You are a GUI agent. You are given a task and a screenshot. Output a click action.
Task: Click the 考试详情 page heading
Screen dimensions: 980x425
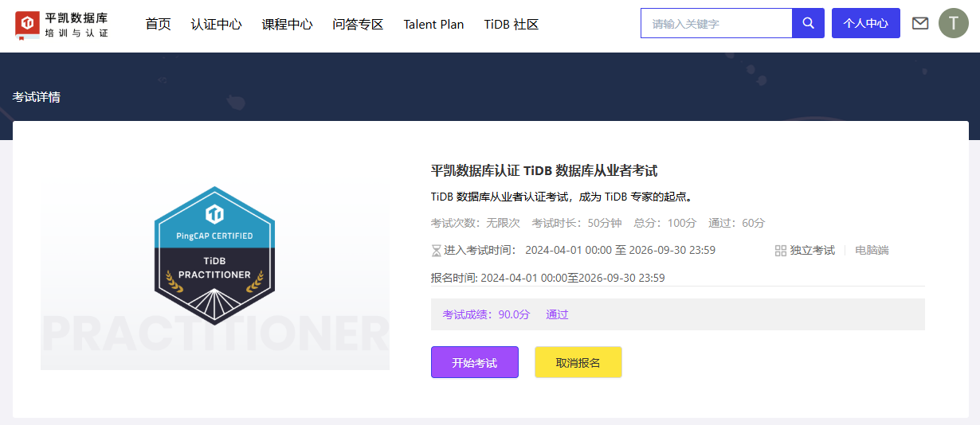click(x=37, y=97)
